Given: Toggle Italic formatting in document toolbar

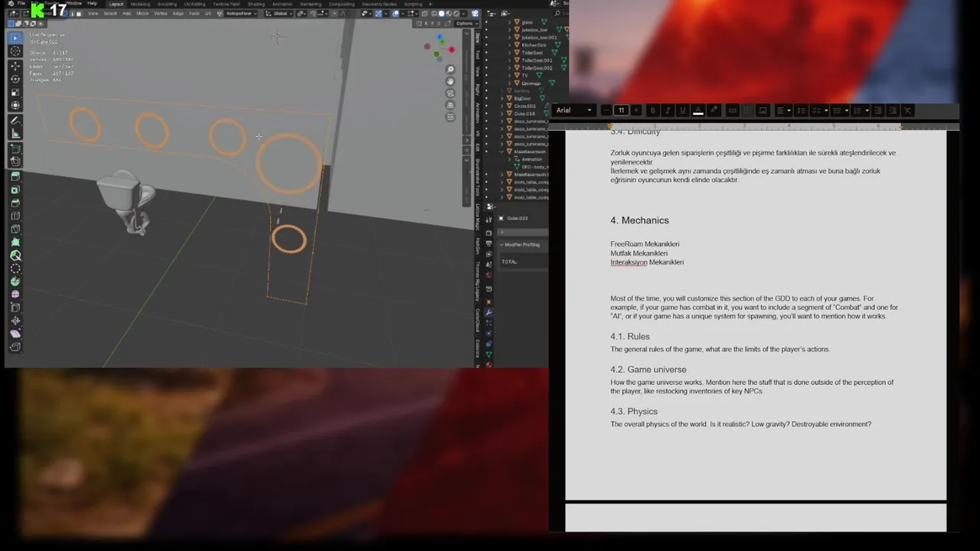Looking at the screenshot, I should tap(668, 110).
